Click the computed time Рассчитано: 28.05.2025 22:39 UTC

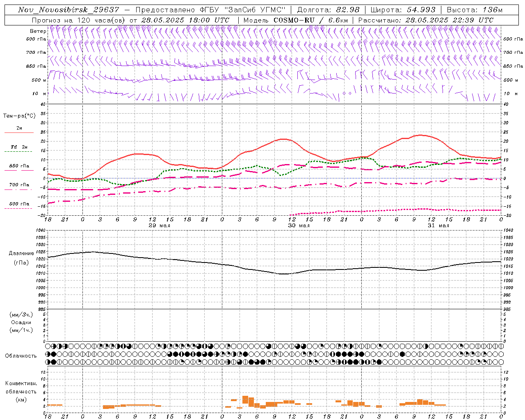426,20
